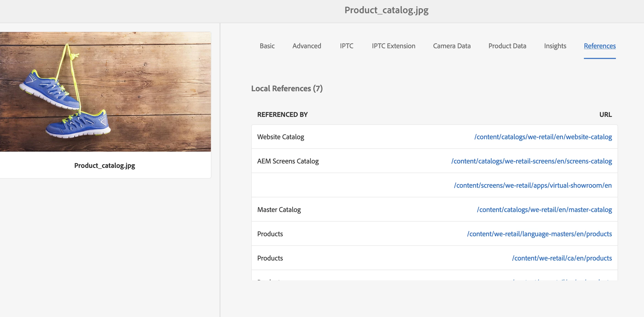Screen dimensions: 644x317
Task: Select the IPTC tab
Action: click(x=346, y=46)
